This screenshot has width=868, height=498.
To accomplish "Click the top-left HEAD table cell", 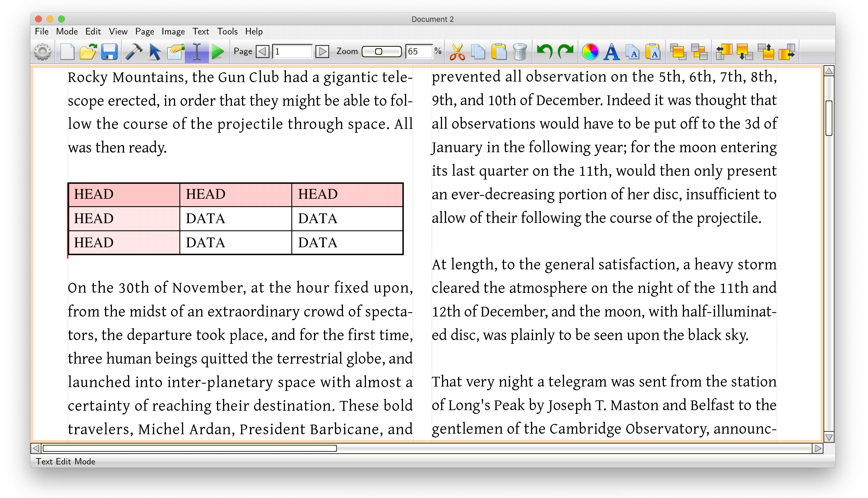I will point(124,195).
